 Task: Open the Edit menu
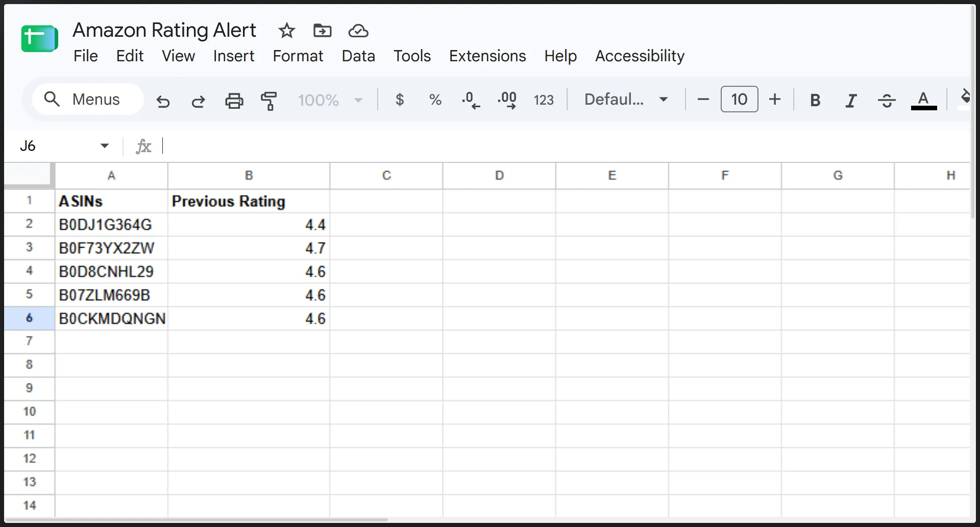tap(130, 56)
